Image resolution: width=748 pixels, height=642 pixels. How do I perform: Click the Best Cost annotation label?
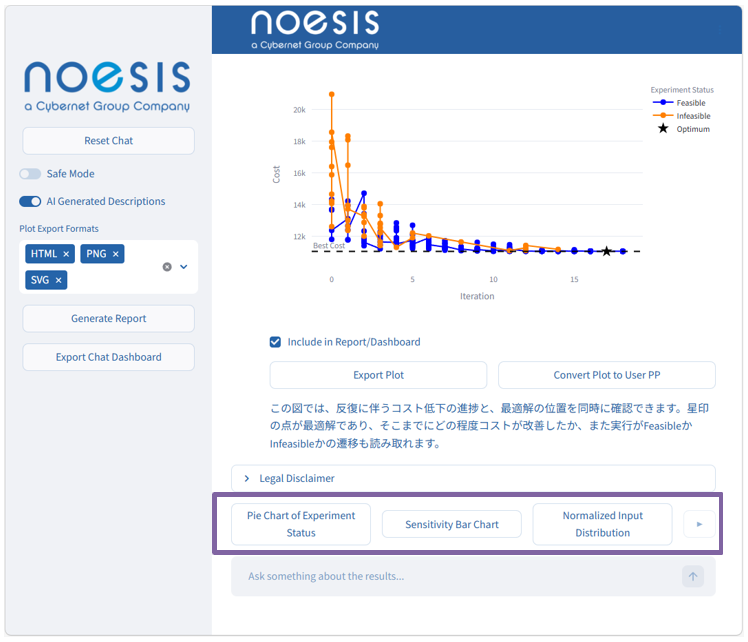pos(329,246)
